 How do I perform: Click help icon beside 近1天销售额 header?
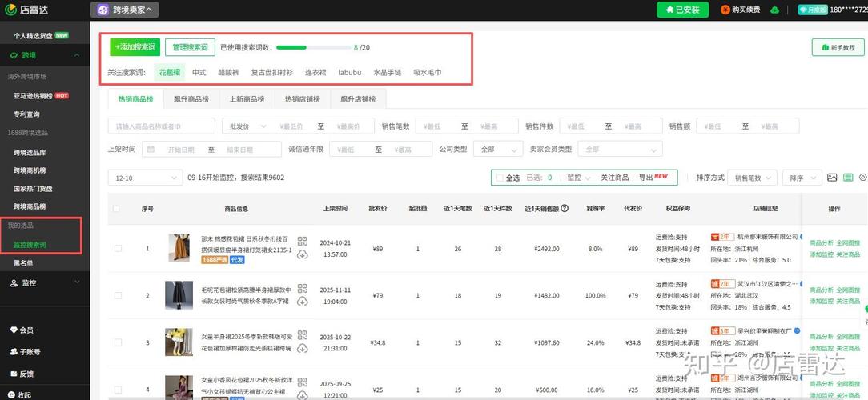pyautogui.click(x=565, y=208)
